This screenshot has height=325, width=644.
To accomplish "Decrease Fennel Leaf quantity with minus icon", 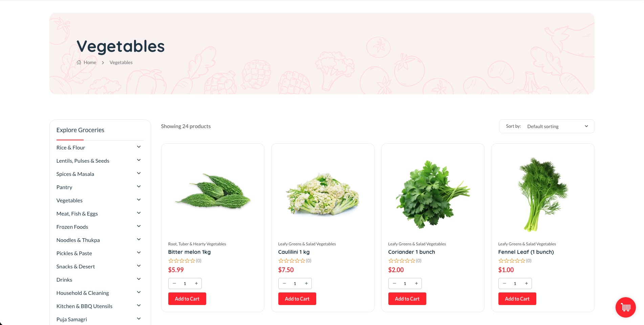I will click(505, 283).
